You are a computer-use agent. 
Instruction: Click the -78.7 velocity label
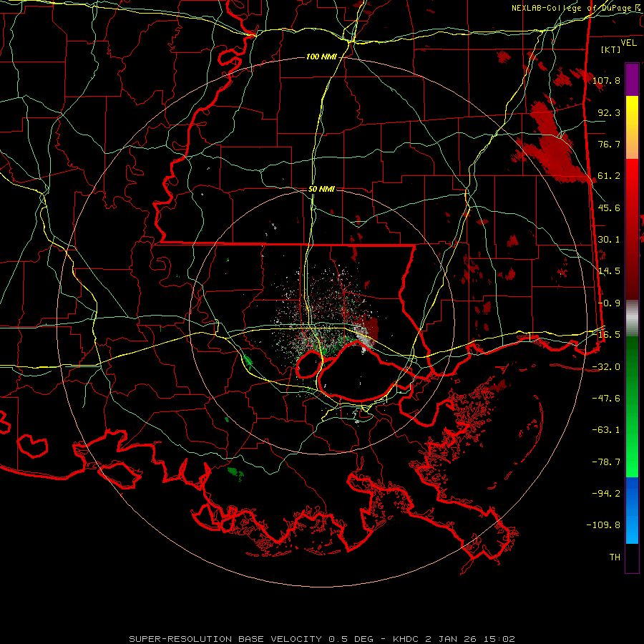pos(606,462)
